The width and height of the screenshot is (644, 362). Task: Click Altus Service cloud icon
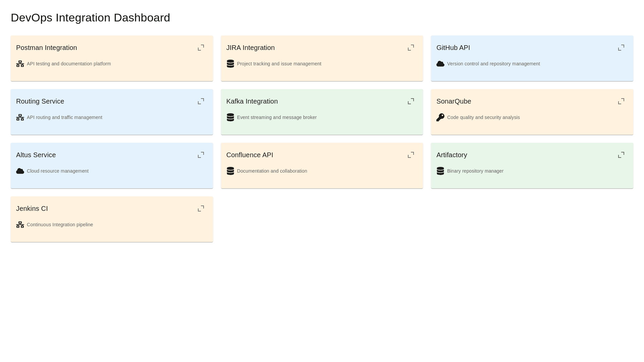[x=20, y=171]
